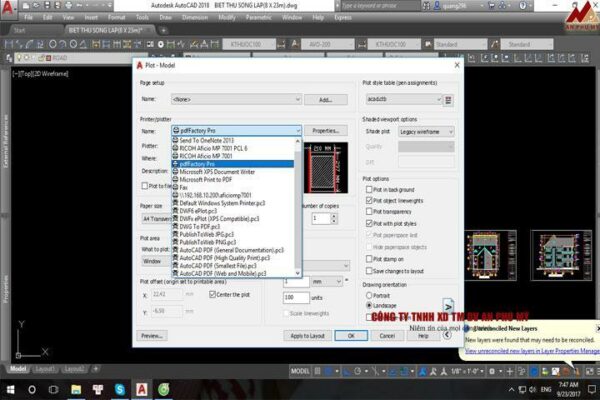Click the Windows Start button
Screen dimensions: 600x400
coord(10,389)
